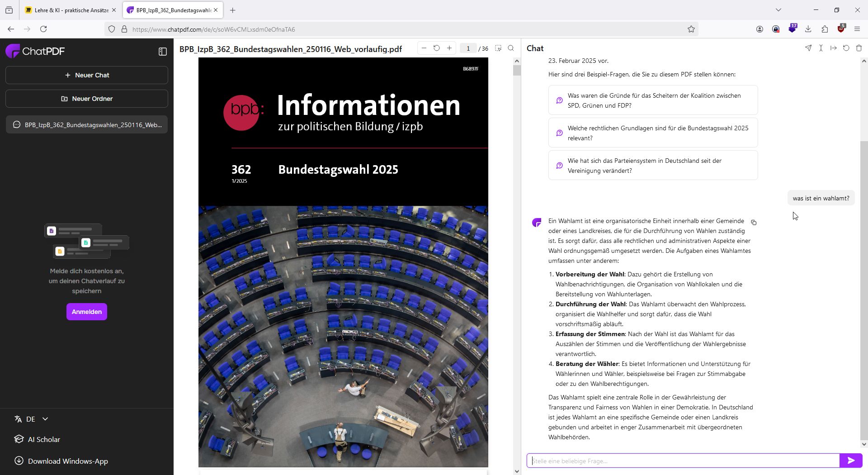
Task: Export the chat with arrow icon
Action: pyautogui.click(x=834, y=48)
